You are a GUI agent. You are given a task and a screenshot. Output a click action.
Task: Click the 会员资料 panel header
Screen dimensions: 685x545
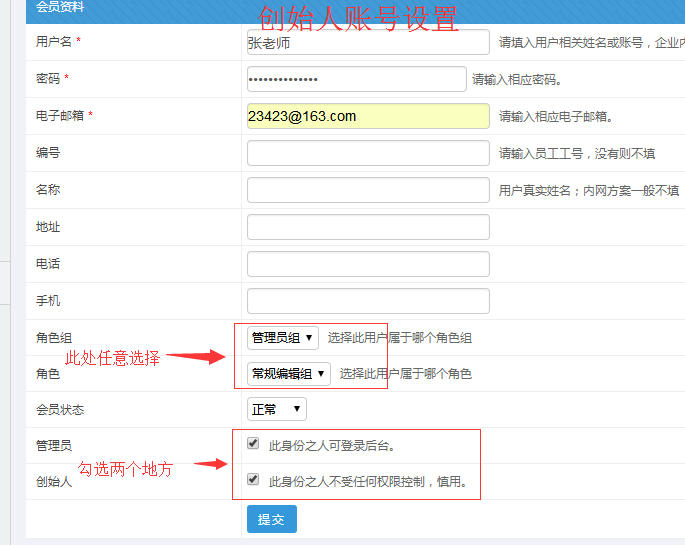(x=61, y=7)
